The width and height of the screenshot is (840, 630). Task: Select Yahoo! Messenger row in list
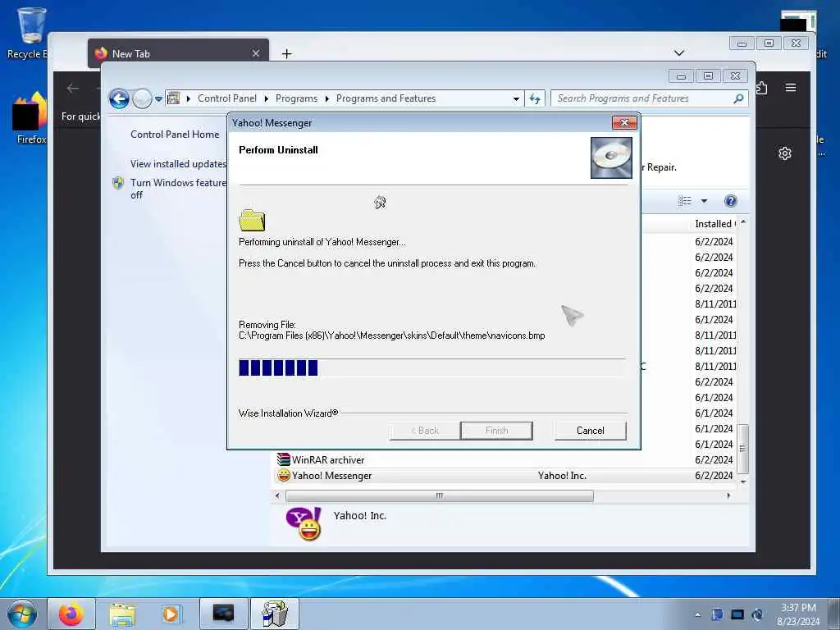pos(506,475)
